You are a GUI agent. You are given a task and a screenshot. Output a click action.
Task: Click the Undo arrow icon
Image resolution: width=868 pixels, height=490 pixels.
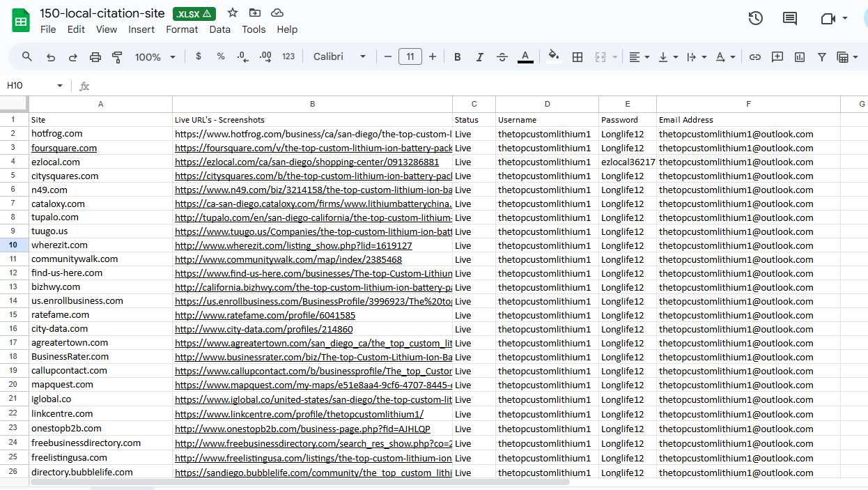click(51, 57)
